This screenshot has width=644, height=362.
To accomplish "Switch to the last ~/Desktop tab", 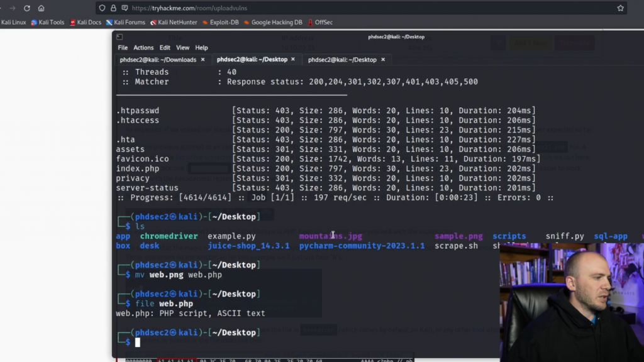I will coord(342,60).
